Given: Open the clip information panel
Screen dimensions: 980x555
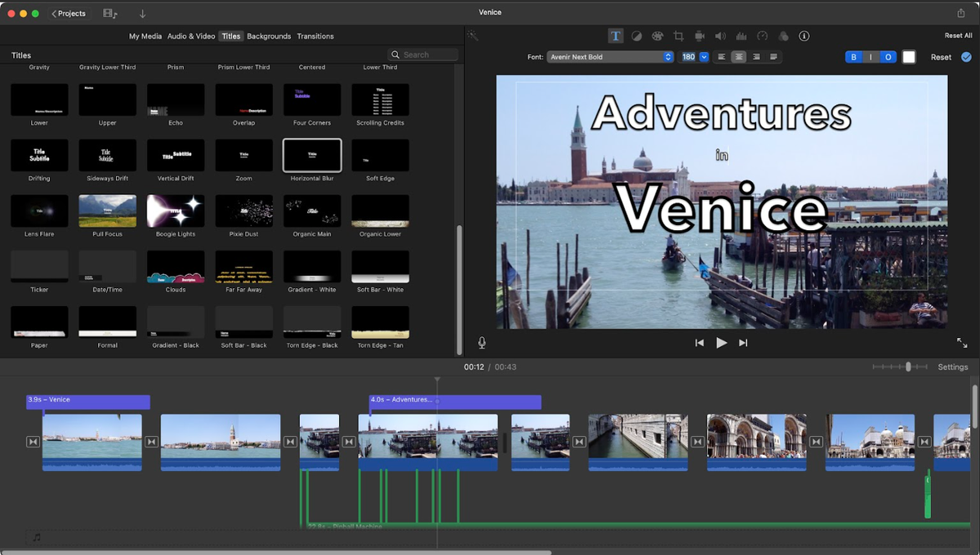Looking at the screenshot, I should 804,36.
